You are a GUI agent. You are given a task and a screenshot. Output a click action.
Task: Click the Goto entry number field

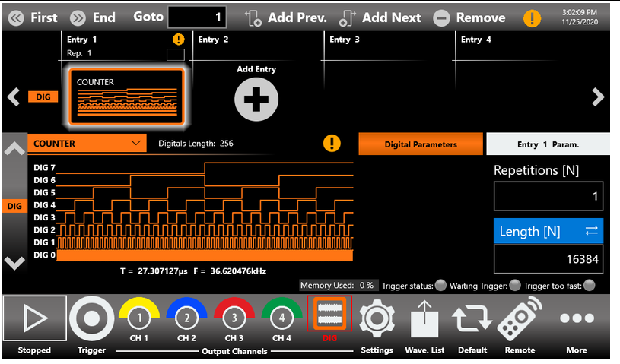click(x=197, y=17)
